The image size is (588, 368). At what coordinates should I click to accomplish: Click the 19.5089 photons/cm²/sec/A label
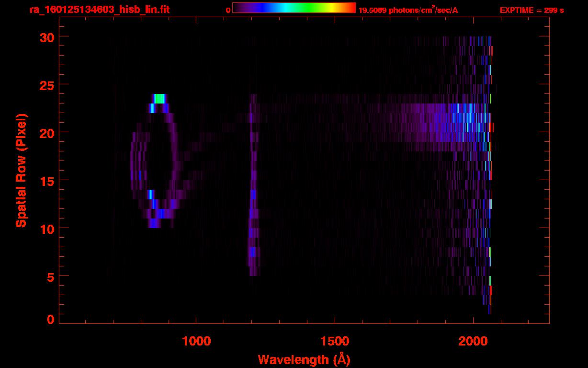408,10
